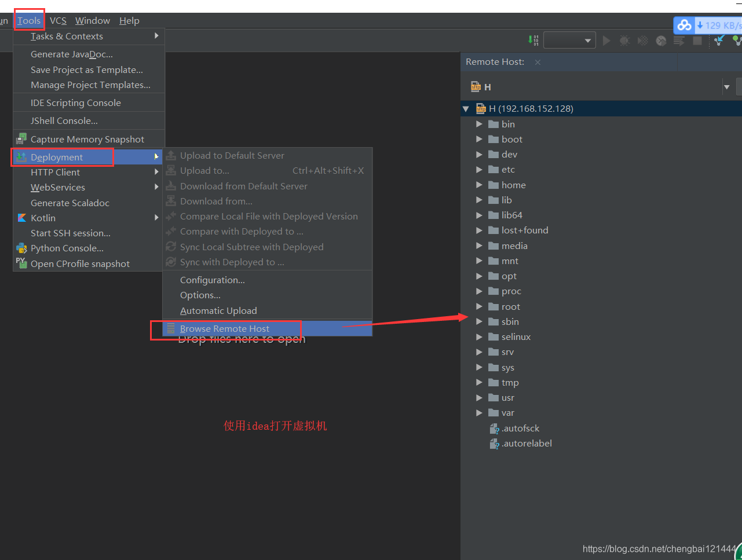The image size is (742, 560).
Task: Click the VCS Update Project icon
Action: click(x=719, y=41)
